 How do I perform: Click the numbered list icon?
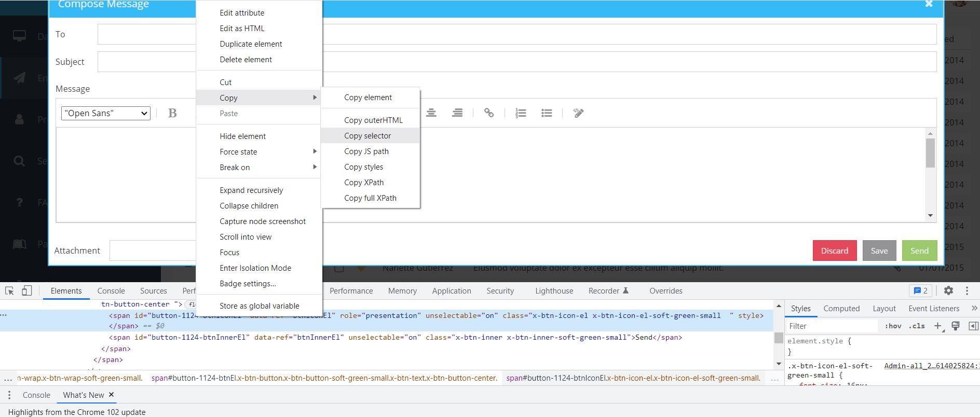[x=521, y=113]
